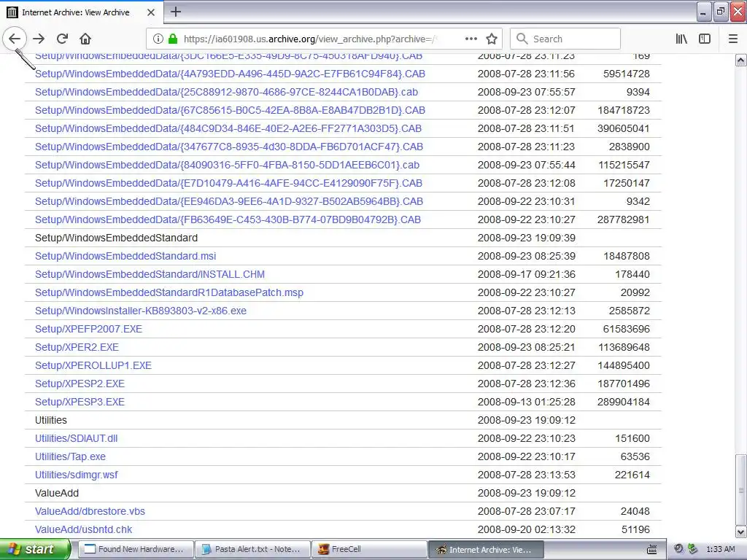Open the Windows start menu
747x560 pixels.
[x=35, y=549]
